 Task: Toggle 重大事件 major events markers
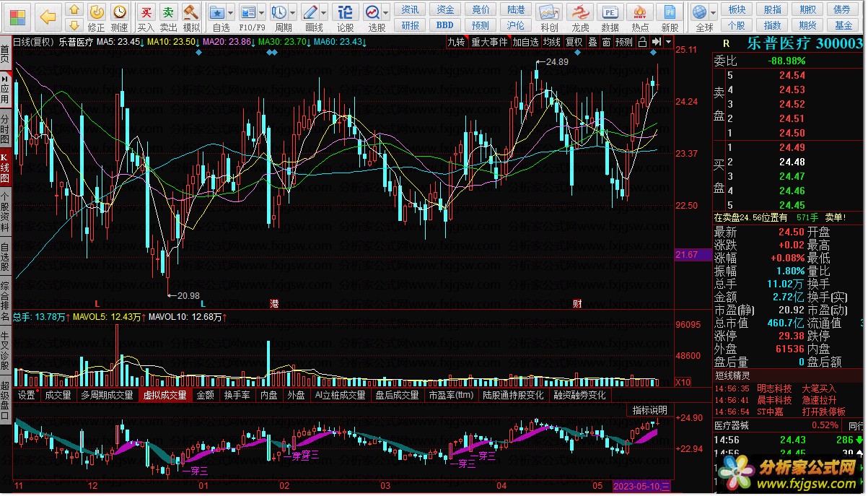(x=489, y=42)
